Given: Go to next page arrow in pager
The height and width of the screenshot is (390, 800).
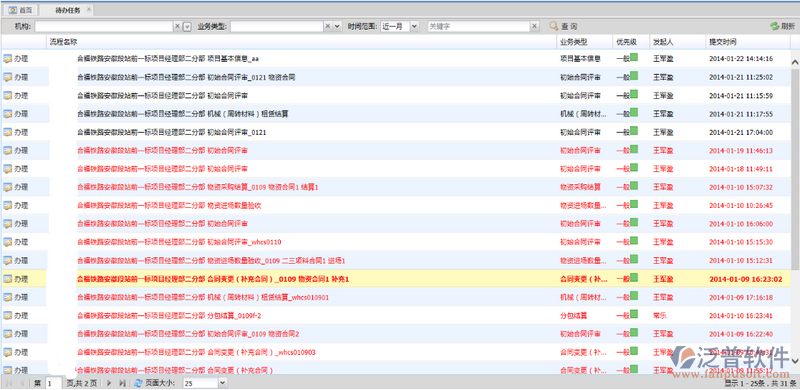Looking at the screenshot, I should pyautogui.click(x=109, y=383).
